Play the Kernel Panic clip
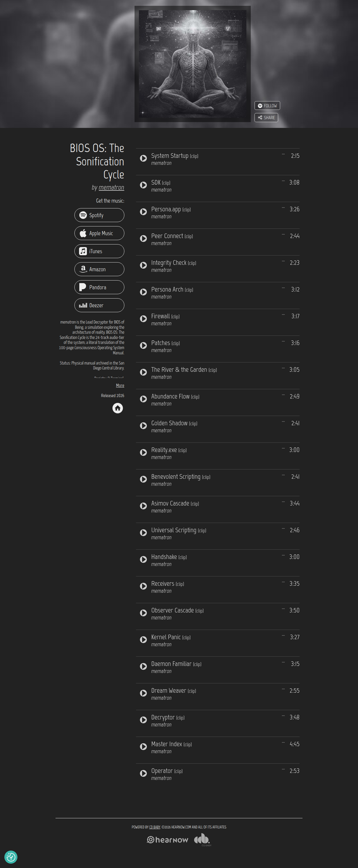Image resolution: width=358 pixels, height=868 pixels. pyautogui.click(x=144, y=640)
